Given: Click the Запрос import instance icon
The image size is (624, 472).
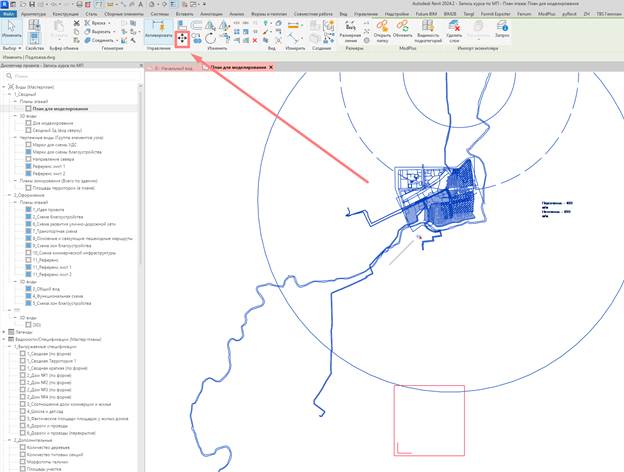Looking at the screenshot, I should coord(502,30).
